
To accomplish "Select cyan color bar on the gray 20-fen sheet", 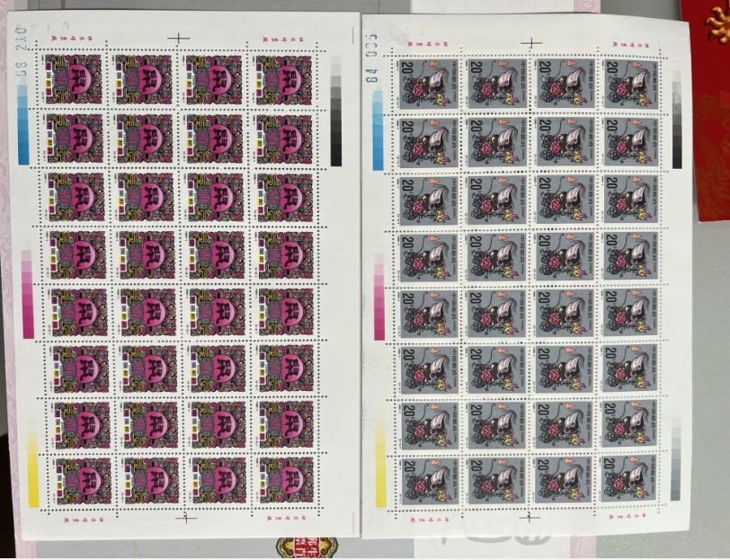I will pyautogui.click(x=378, y=130).
